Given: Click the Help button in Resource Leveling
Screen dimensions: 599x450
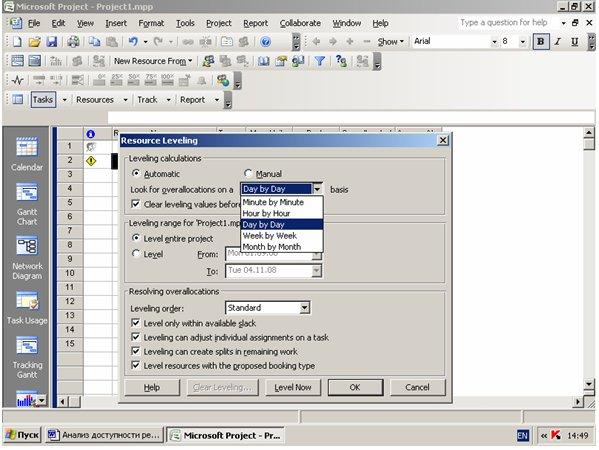Looking at the screenshot, I should coord(152,387).
